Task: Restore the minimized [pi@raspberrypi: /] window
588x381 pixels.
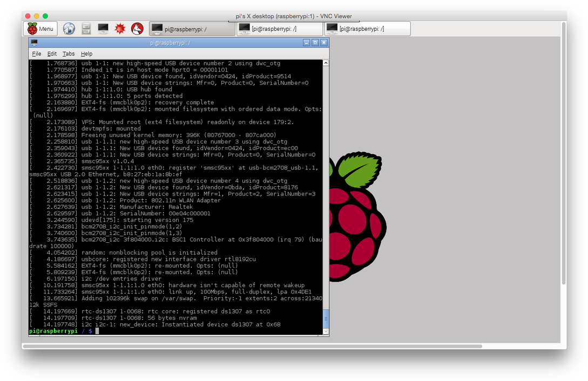Action: (279, 28)
